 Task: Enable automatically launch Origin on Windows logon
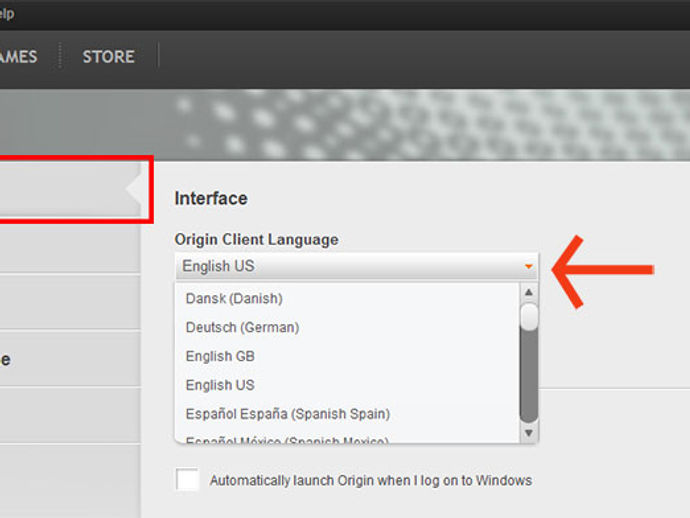click(x=187, y=479)
